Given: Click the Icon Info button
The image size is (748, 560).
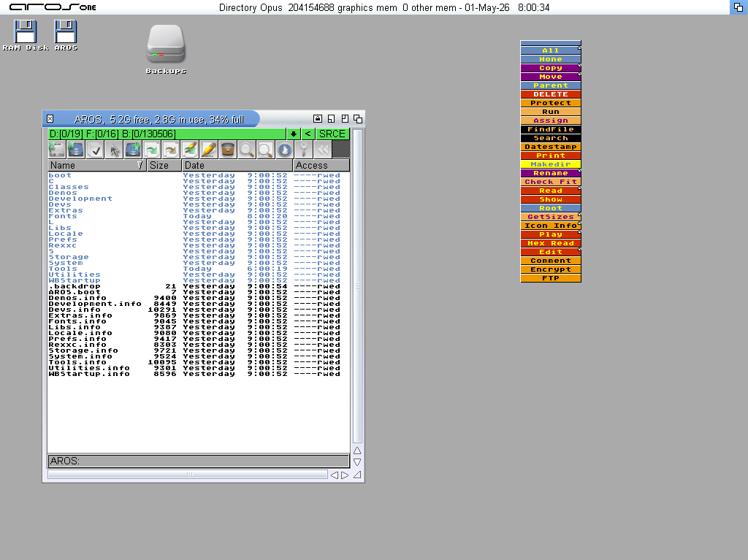Looking at the screenshot, I should (x=551, y=226).
